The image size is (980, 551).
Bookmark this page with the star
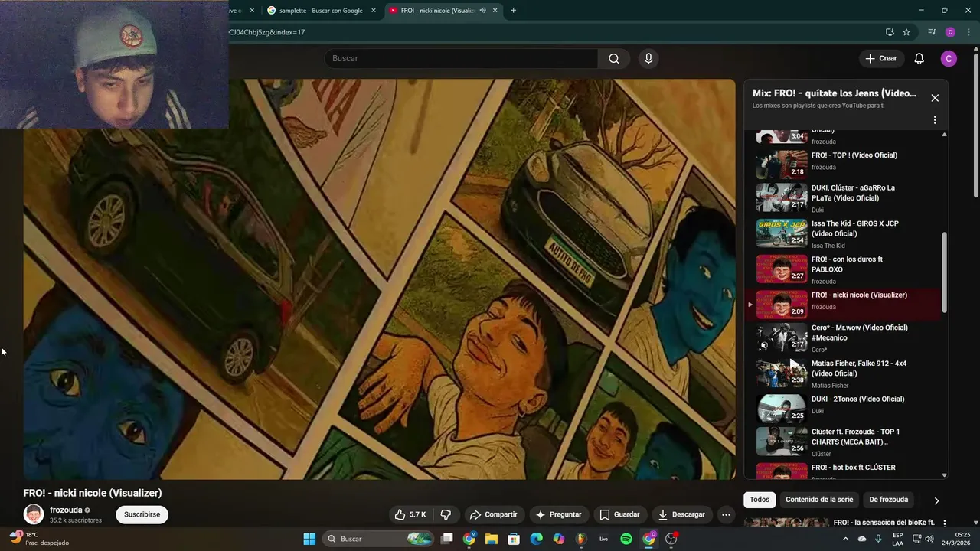coord(906,32)
